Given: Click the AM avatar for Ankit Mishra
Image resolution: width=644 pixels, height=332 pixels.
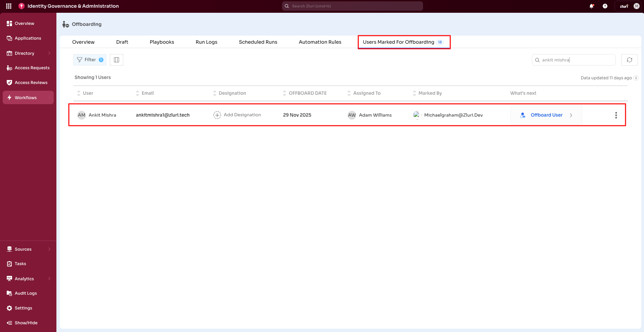Looking at the screenshot, I should 82,115.
